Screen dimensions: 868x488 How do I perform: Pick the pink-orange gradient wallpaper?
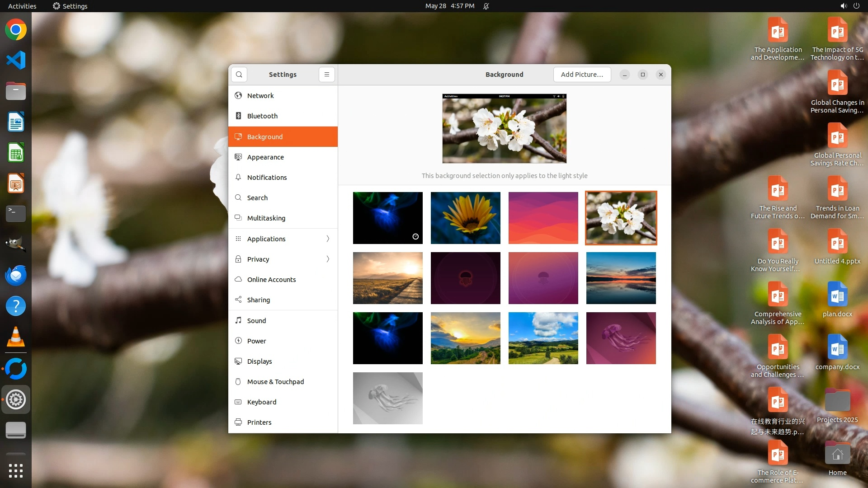543,218
